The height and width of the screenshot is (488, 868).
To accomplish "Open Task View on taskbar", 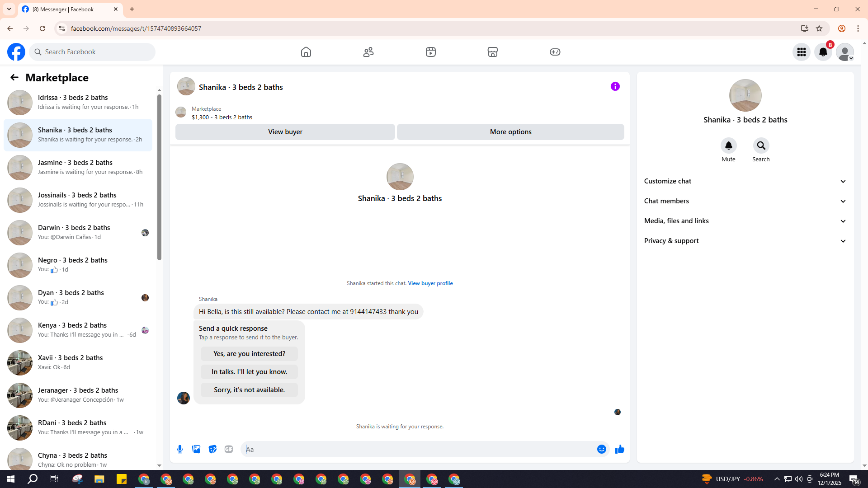I will (x=54, y=479).
